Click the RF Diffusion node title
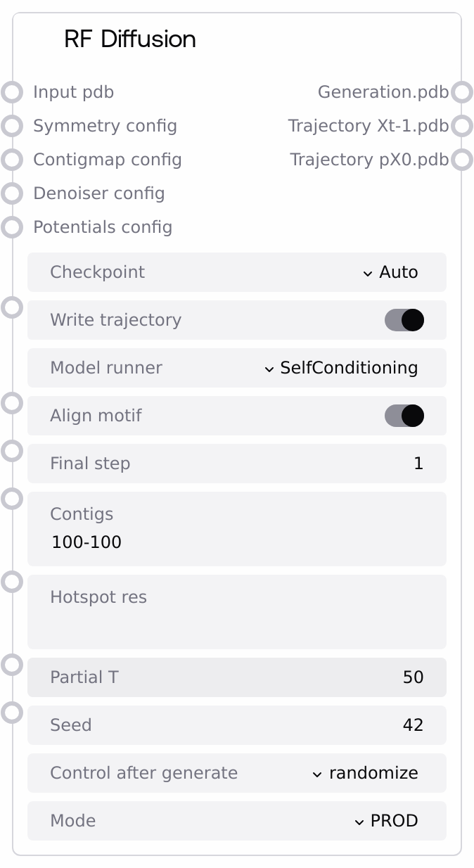Screen dimensions: 474x868 pos(130,39)
